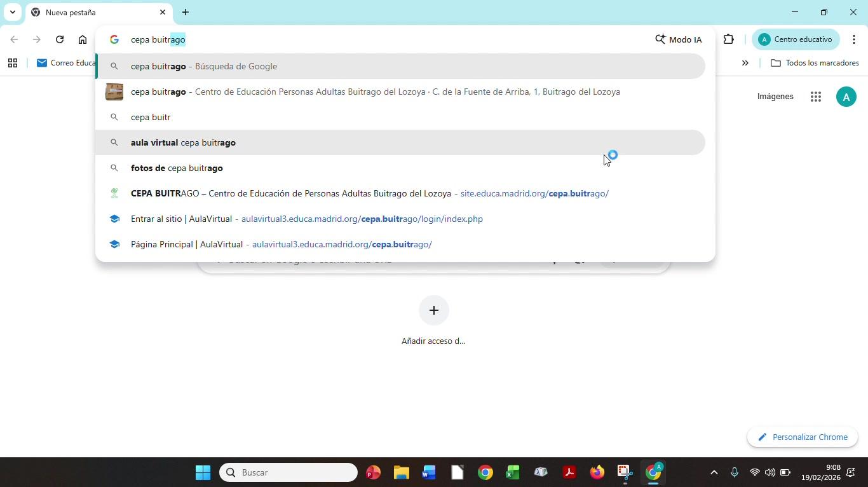Screen dimensions: 868x487
Task: Open the Windows Start menu
Action: pyautogui.click(x=203, y=472)
